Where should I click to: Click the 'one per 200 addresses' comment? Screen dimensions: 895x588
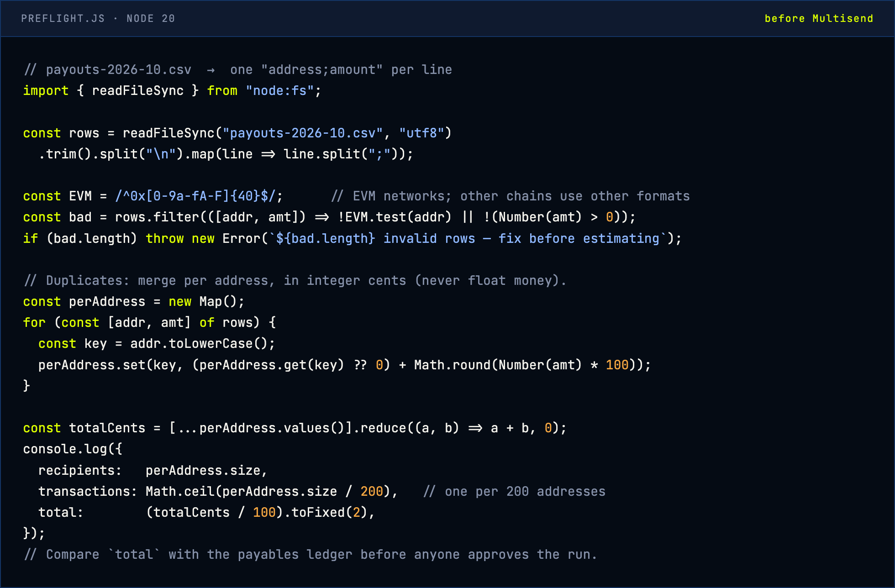click(x=514, y=492)
